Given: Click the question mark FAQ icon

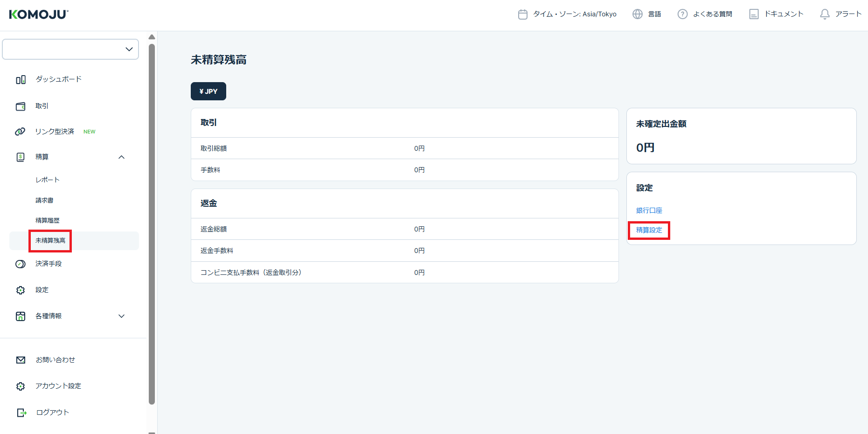Looking at the screenshot, I should [682, 14].
